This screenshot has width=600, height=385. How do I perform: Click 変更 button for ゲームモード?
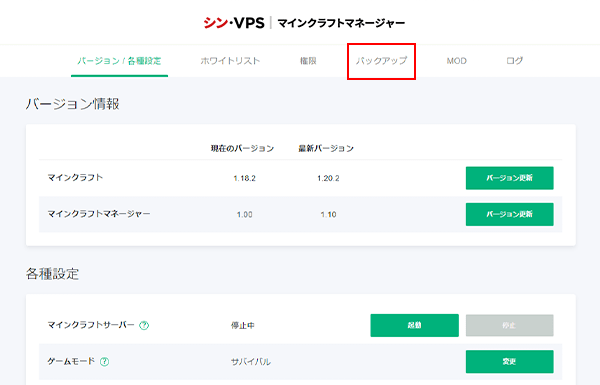tap(509, 361)
